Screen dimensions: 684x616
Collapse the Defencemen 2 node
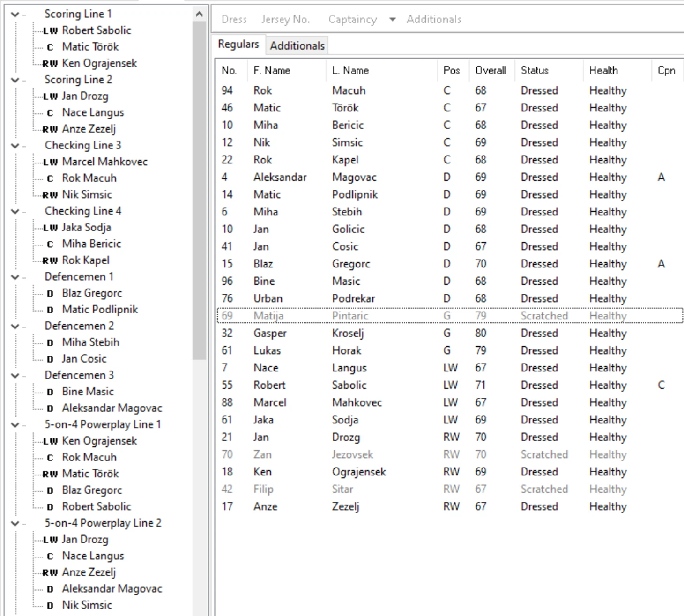point(15,326)
